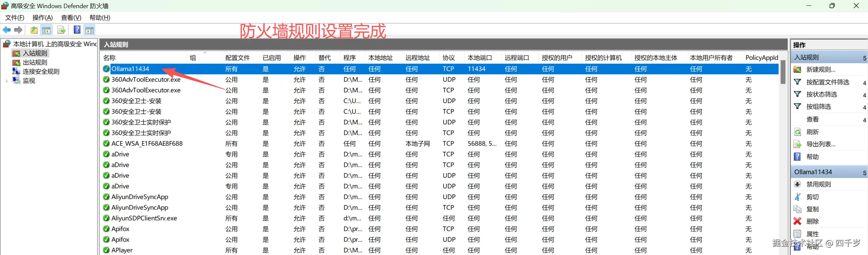
Task: Click the Forward arrow toolbar icon
Action: click(18, 30)
